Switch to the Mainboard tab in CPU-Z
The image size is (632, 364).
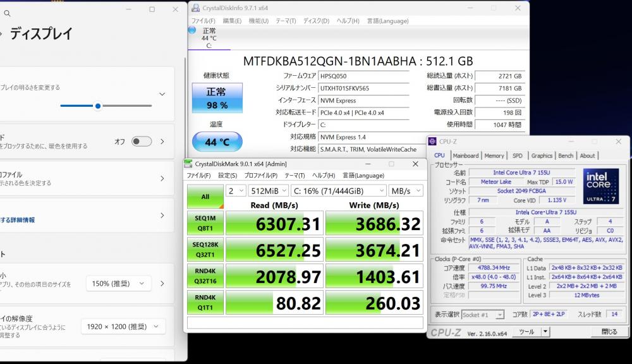click(x=466, y=155)
